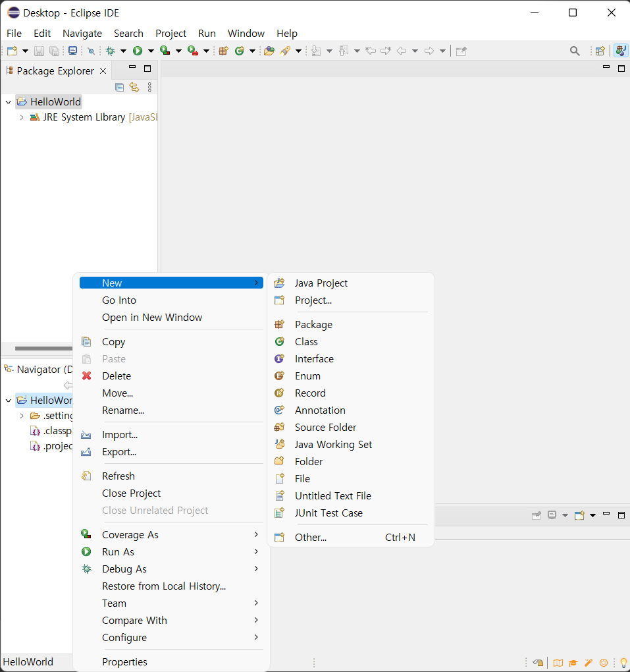Open the Window menu
The image size is (630, 672).
(x=246, y=34)
